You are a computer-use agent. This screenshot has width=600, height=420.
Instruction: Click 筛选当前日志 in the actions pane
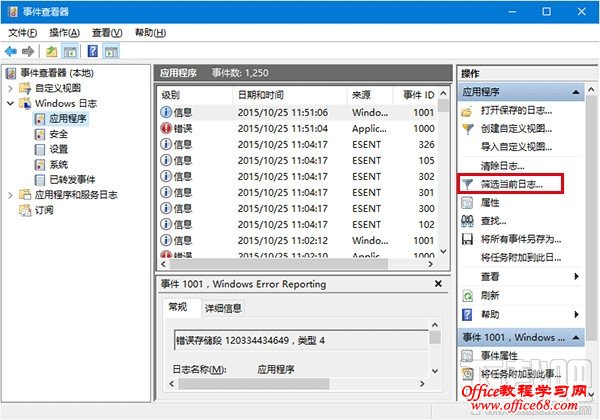512,184
